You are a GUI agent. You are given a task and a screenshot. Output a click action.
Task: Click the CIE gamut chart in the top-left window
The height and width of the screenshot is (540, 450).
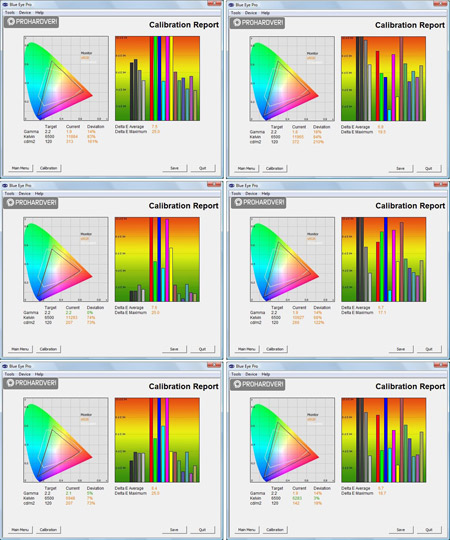coord(66,78)
